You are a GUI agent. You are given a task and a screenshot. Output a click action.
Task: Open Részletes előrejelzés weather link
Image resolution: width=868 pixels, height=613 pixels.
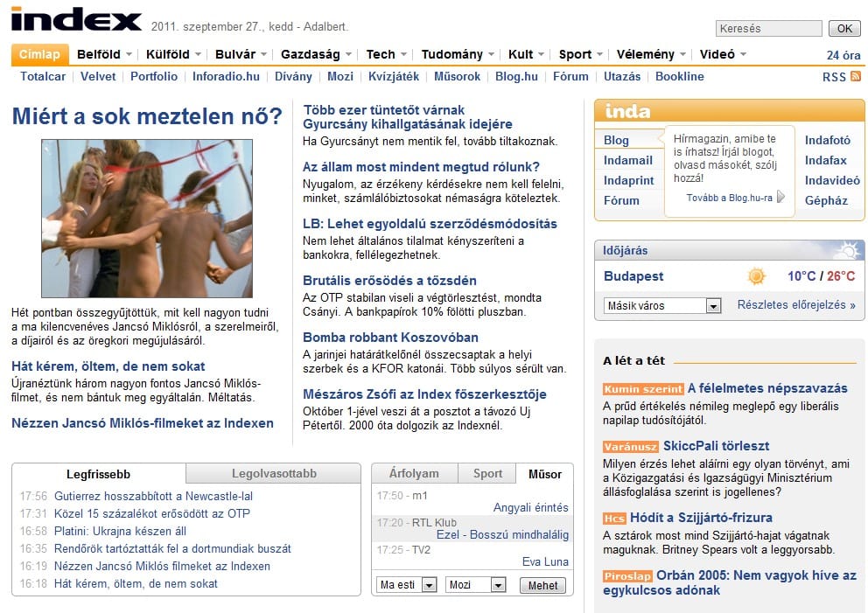(796, 305)
